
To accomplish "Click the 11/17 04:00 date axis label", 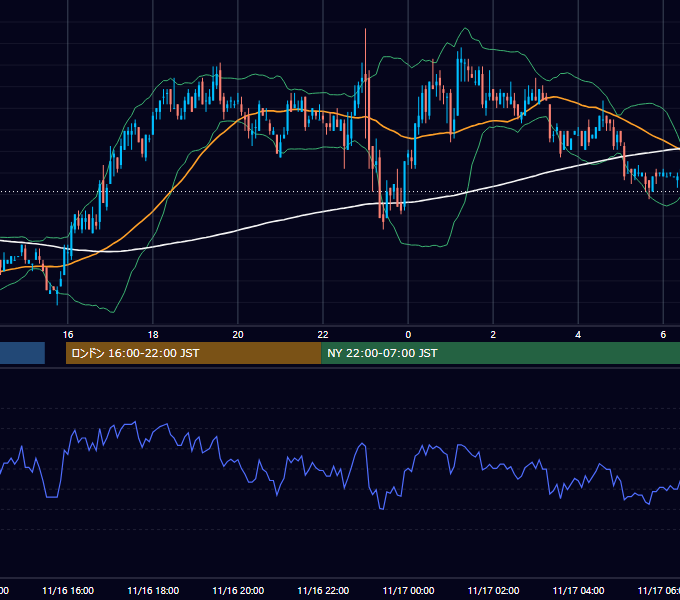I will pyautogui.click(x=578, y=590).
